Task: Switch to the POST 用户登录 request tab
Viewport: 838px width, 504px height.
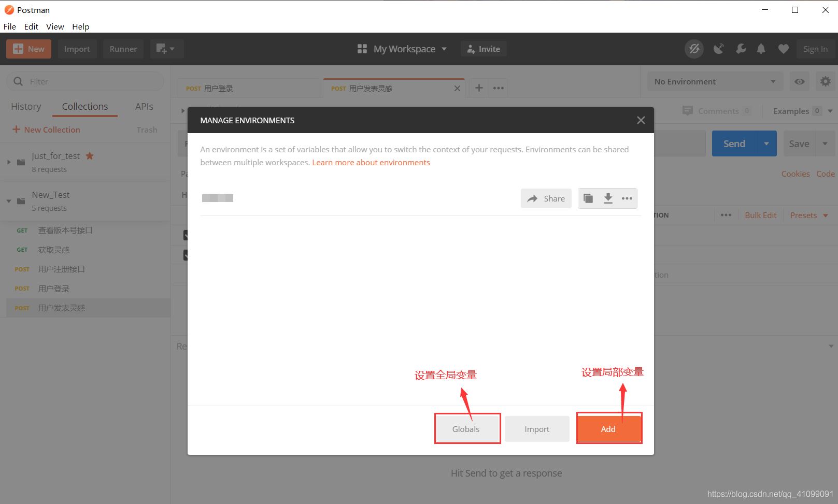Action: coord(249,89)
